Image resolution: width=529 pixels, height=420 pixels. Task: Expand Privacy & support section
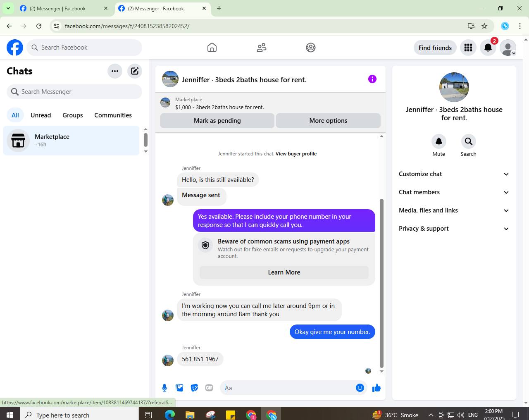tap(454, 229)
